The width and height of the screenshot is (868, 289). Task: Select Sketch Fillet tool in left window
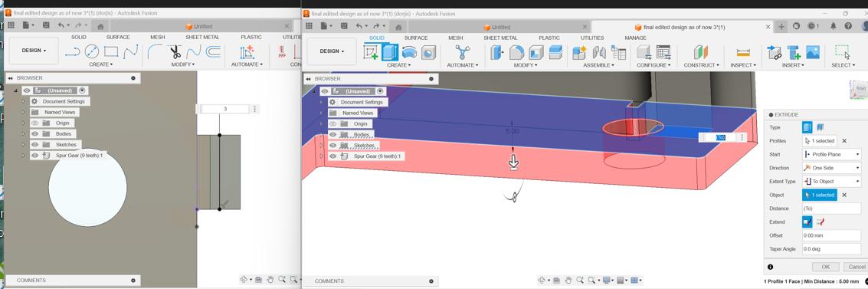[156, 52]
